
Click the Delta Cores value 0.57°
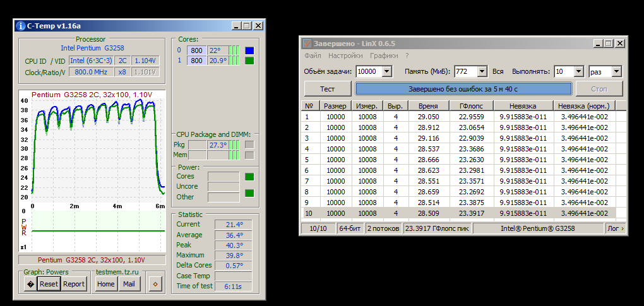[x=233, y=266]
